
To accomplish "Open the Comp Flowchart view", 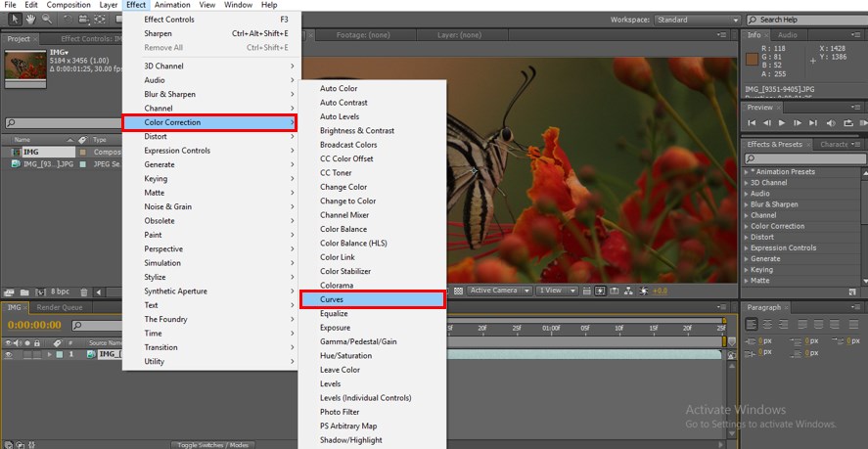I will [629, 291].
